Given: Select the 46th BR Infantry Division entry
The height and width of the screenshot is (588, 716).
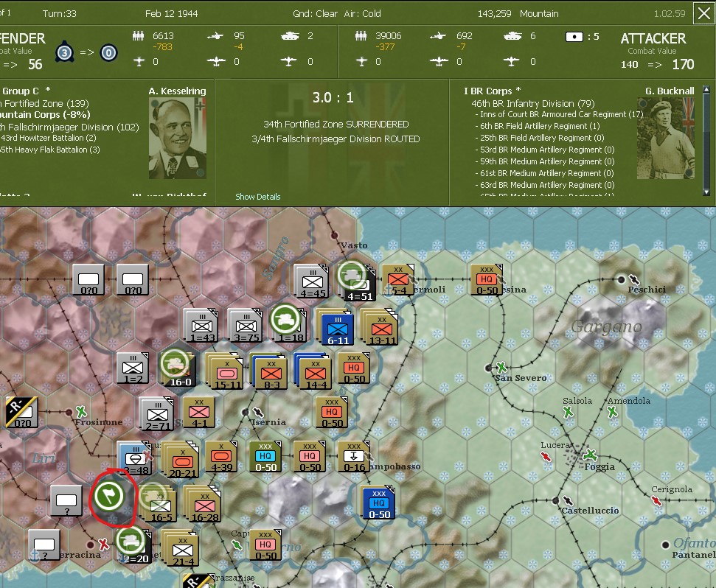Looking at the screenshot, I should (x=533, y=104).
